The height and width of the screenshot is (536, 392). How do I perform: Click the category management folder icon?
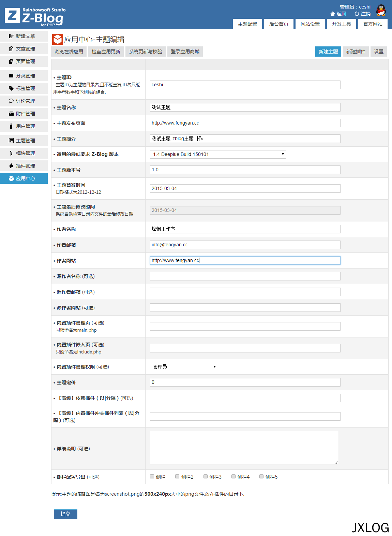(11, 76)
